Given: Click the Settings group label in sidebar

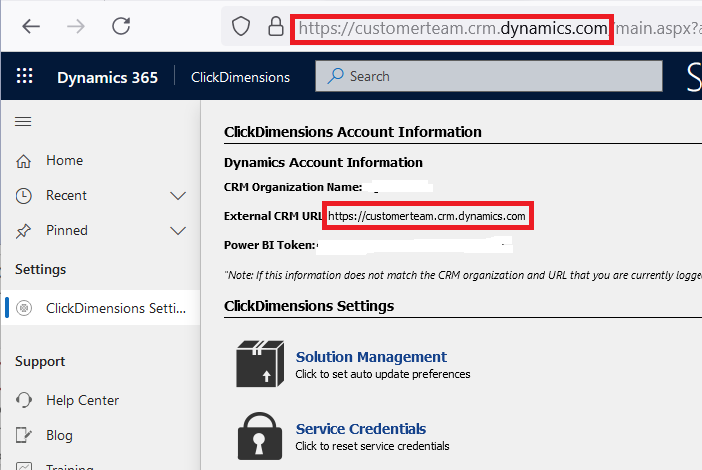Looking at the screenshot, I should (x=40, y=269).
